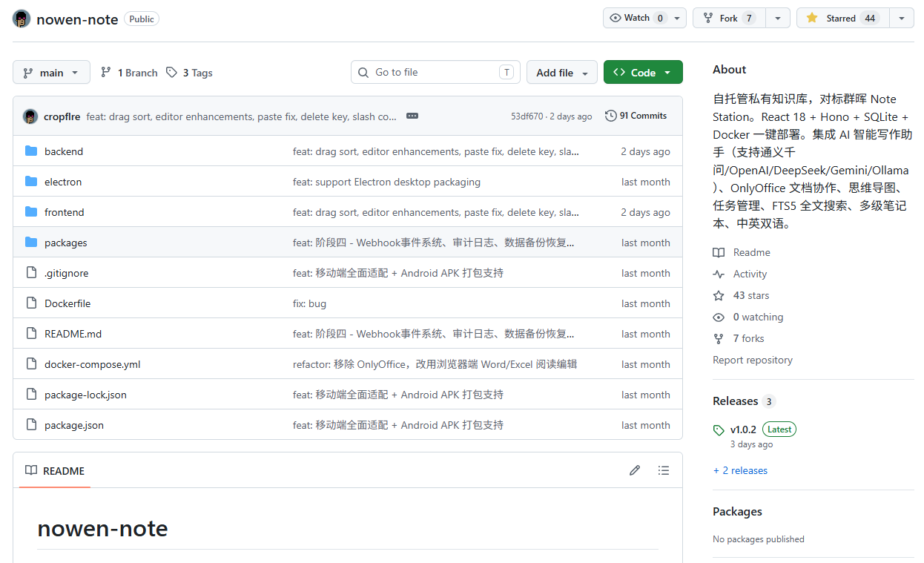Open the Fork options dropdown arrow

pyautogui.click(x=777, y=18)
